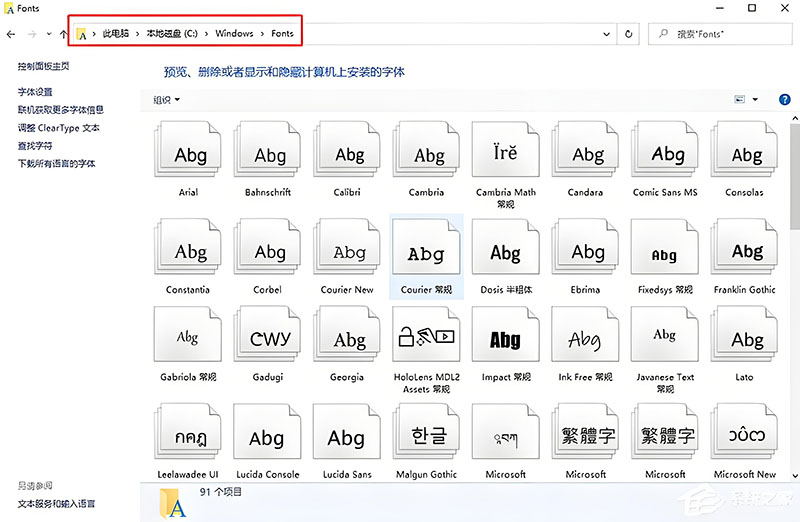Viewport: 800px width, 522px height.
Task: Click the vertical scrollbar up arrow
Action: click(795, 118)
